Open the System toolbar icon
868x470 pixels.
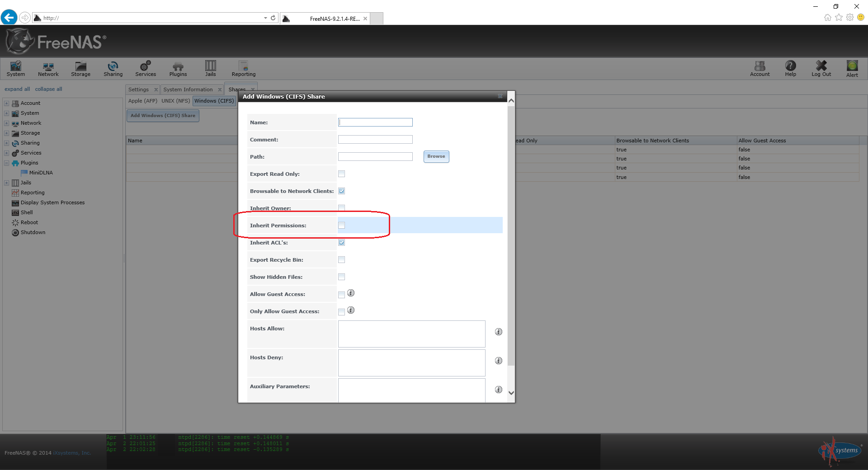point(16,69)
